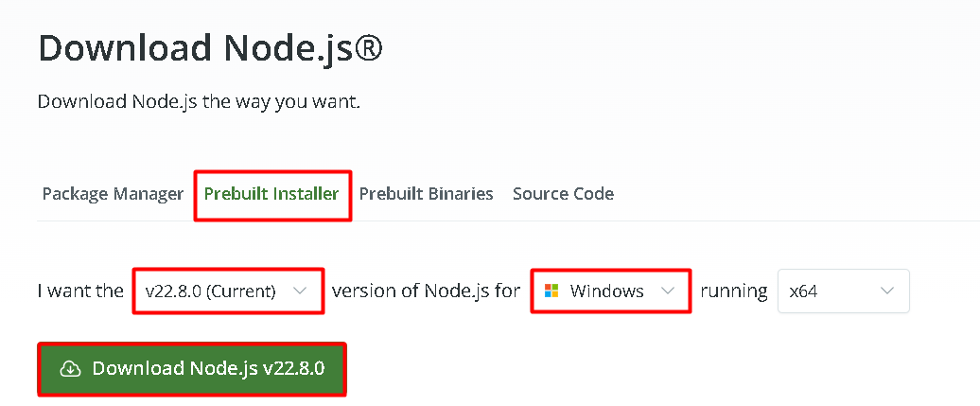The width and height of the screenshot is (980, 406).
Task: Click the divider line below the tabs
Action: [662, 221]
